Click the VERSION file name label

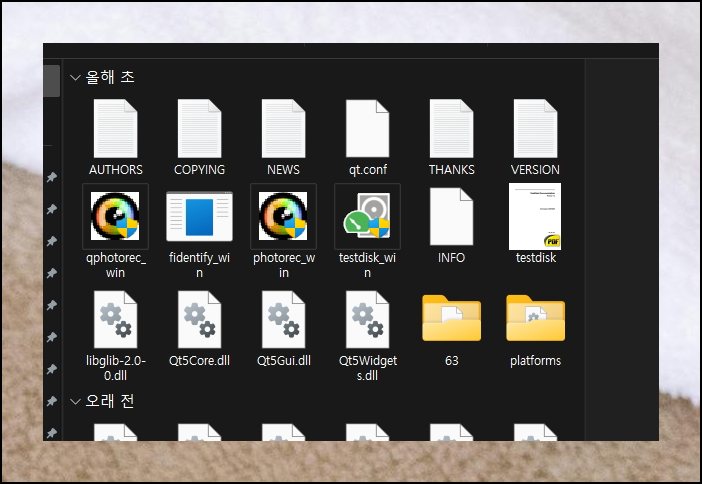coord(535,170)
